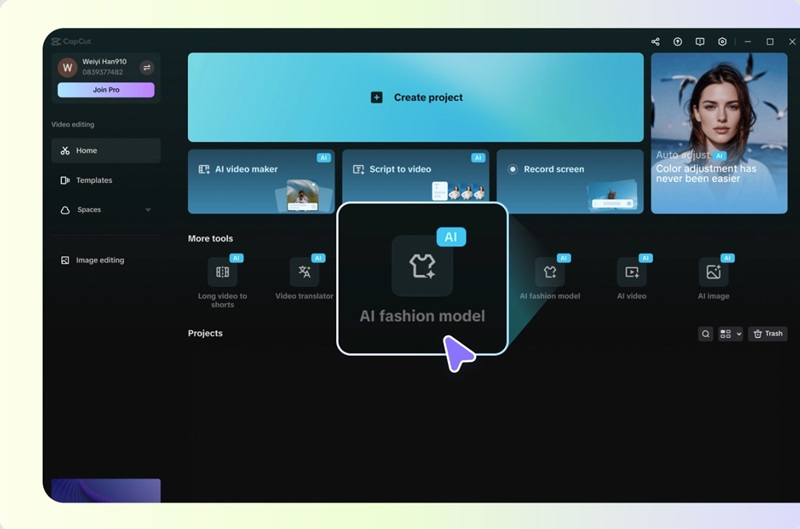
Task: Open the project view layout dropdown
Action: point(730,334)
